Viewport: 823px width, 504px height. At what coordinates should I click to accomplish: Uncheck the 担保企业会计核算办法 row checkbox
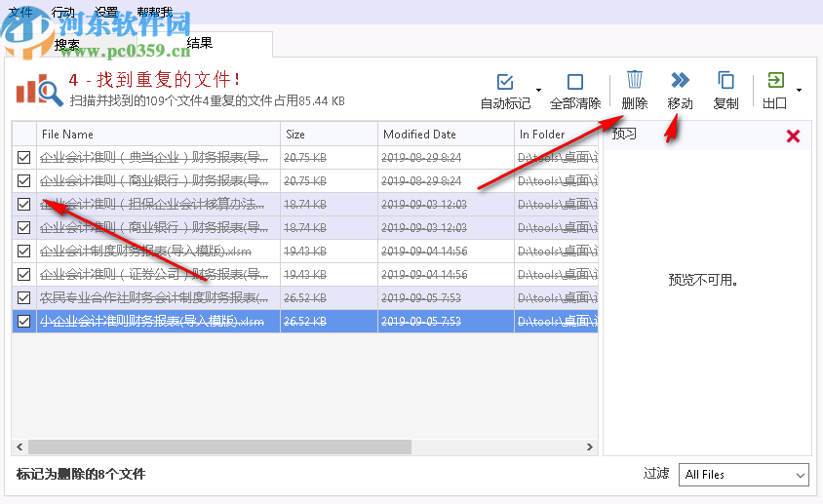pyautogui.click(x=23, y=204)
